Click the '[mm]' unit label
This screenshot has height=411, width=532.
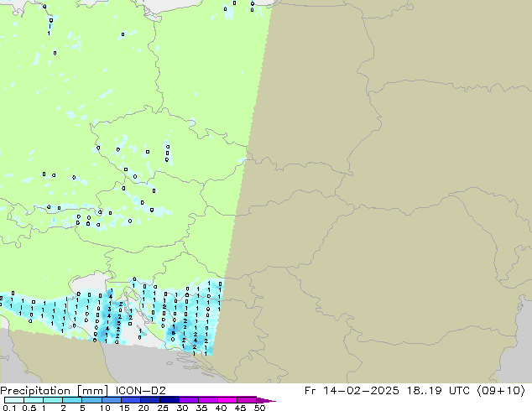(92, 391)
